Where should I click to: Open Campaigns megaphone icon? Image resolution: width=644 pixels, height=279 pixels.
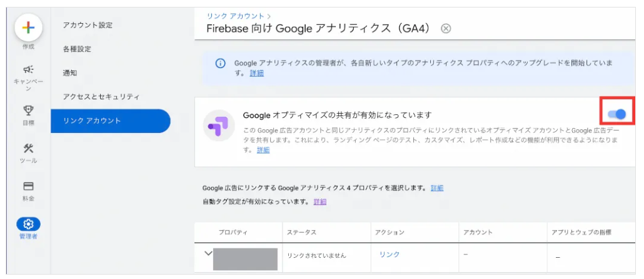point(28,70)
